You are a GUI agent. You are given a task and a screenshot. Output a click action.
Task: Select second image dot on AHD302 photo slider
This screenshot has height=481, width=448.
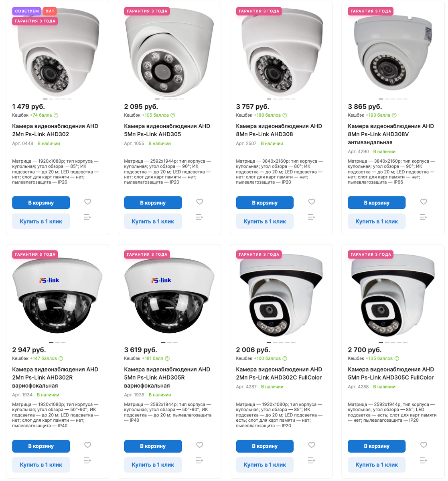51,99
